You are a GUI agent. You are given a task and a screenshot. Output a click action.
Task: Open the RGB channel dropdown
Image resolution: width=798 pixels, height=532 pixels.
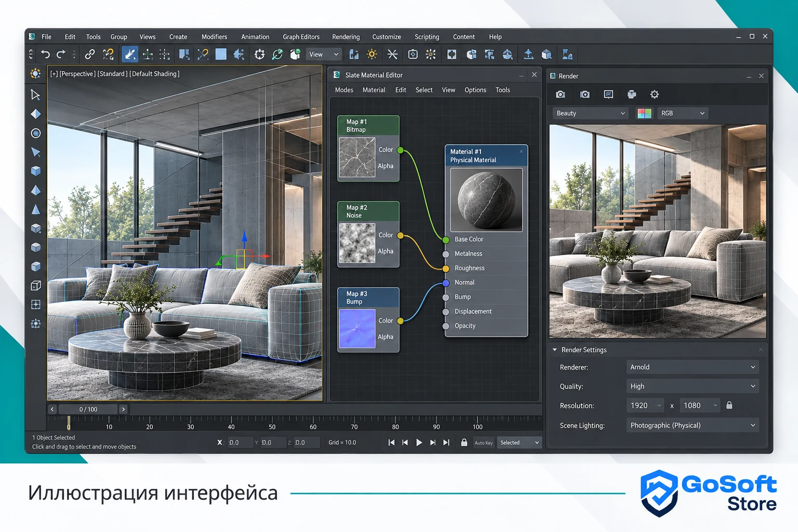(683, 113)
